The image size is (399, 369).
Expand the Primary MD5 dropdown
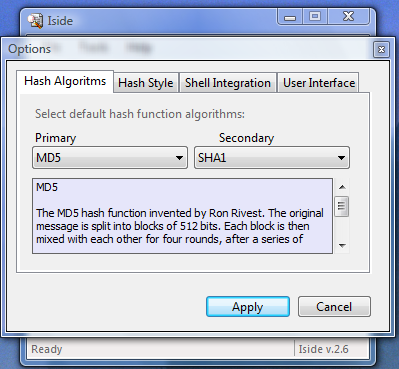(x=110, y=157)
